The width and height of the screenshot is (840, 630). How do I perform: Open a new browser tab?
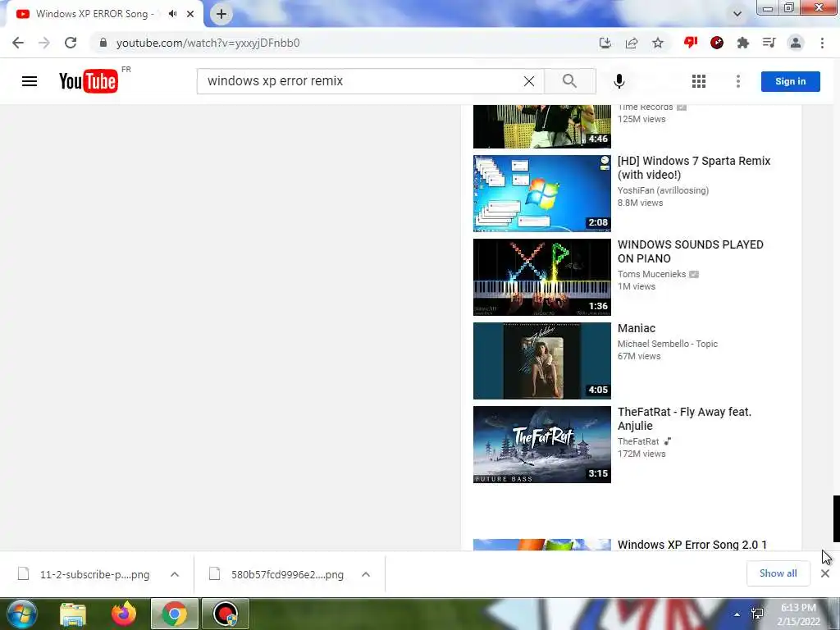pyautogui.click(x=221, y=14)
